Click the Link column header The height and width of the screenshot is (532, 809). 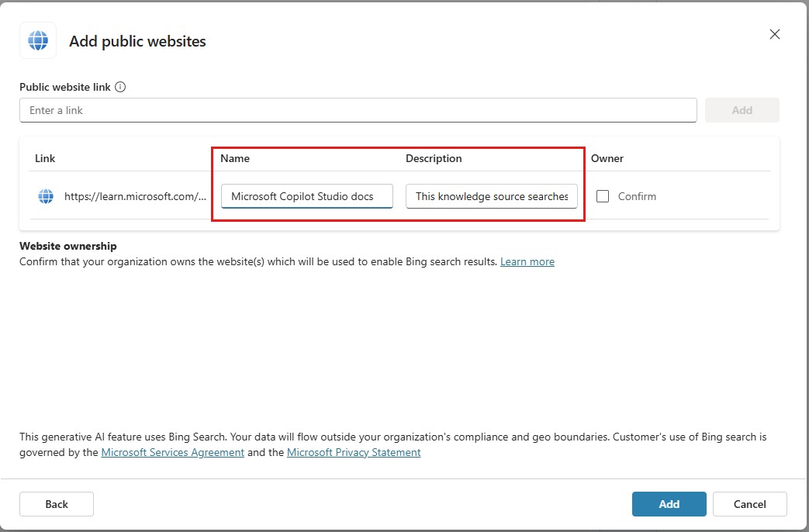point(45,158)
